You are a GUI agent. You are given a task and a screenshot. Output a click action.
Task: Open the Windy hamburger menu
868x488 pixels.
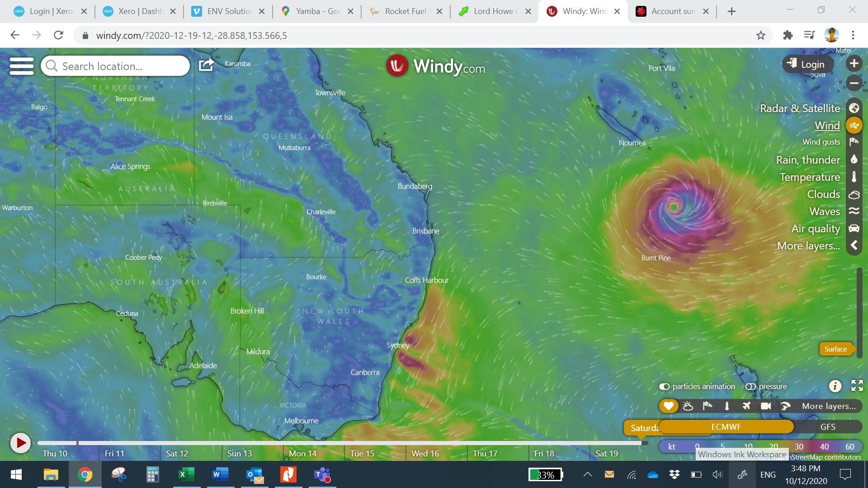[21, 66]
